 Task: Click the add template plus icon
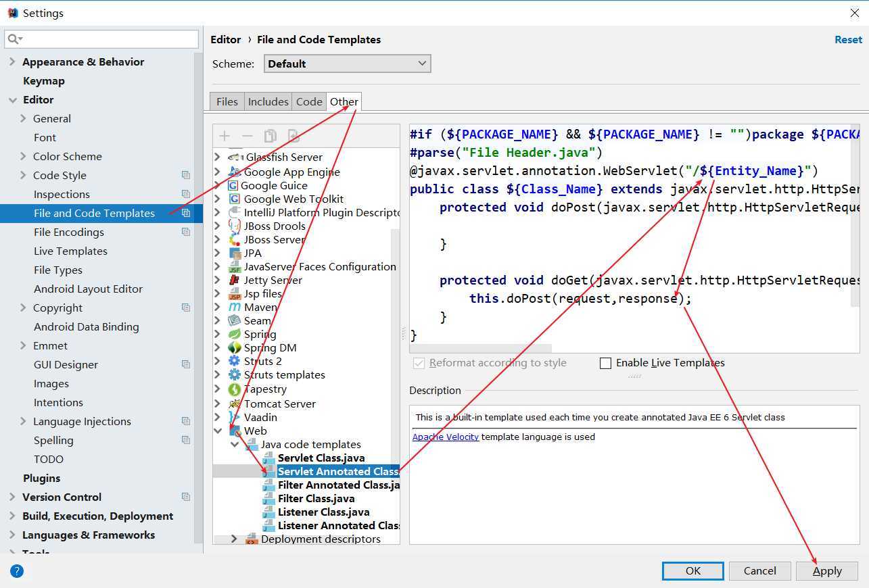click(x=225, y=136)
